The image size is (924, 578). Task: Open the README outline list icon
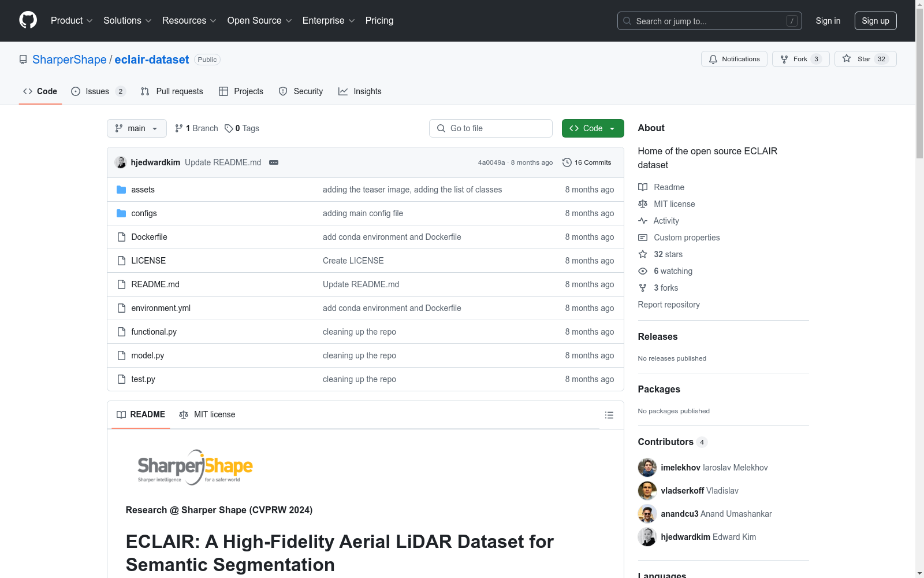tap(609, 415)
